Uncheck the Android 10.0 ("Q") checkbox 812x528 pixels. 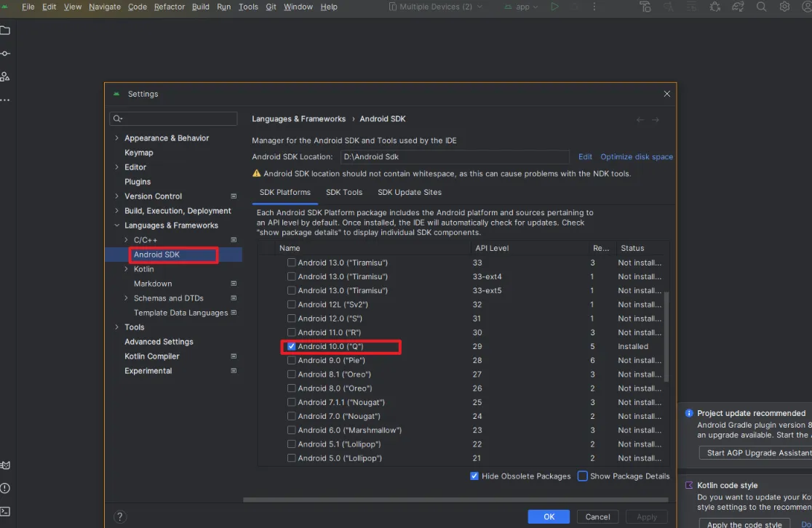click(x=292, y=347)
